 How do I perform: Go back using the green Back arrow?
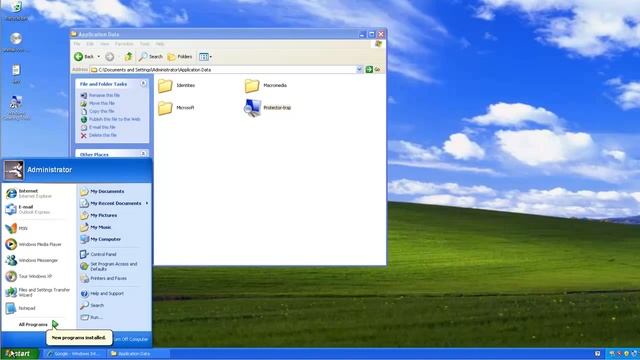pyautogui.click(x=84, y=57)
